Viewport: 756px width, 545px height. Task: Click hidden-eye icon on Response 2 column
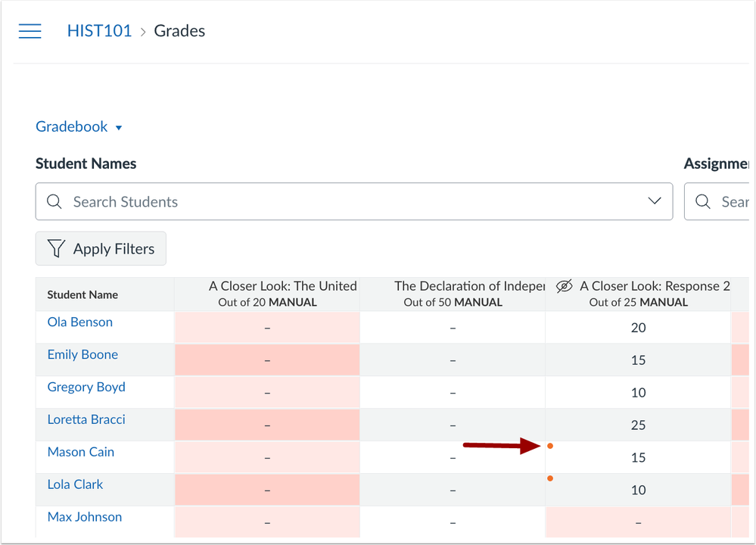pos(564,286)
